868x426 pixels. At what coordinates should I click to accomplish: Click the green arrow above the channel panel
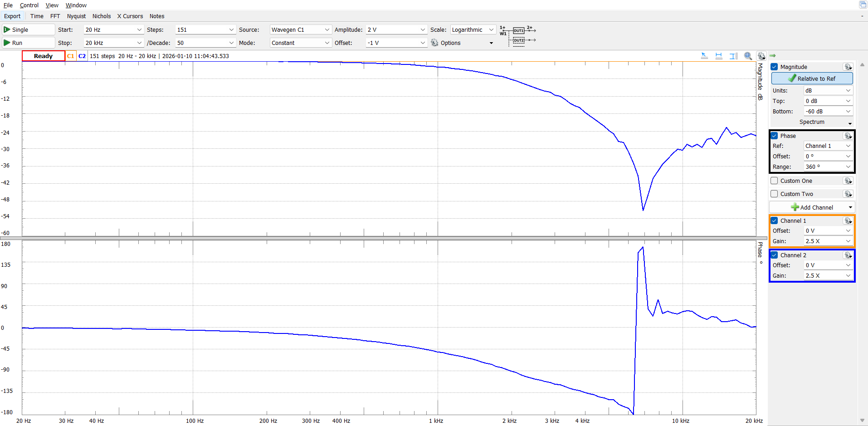coord(773,56)
